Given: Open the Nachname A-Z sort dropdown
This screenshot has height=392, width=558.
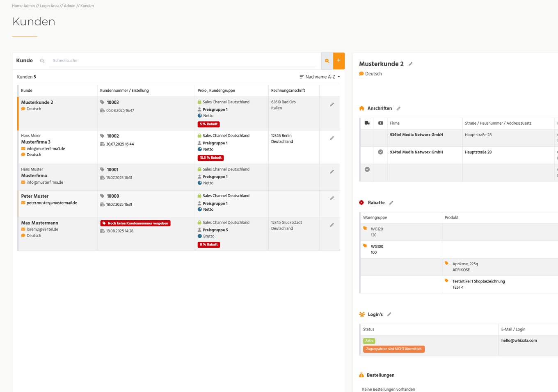Looking at the screenshot, I should 320,77.
